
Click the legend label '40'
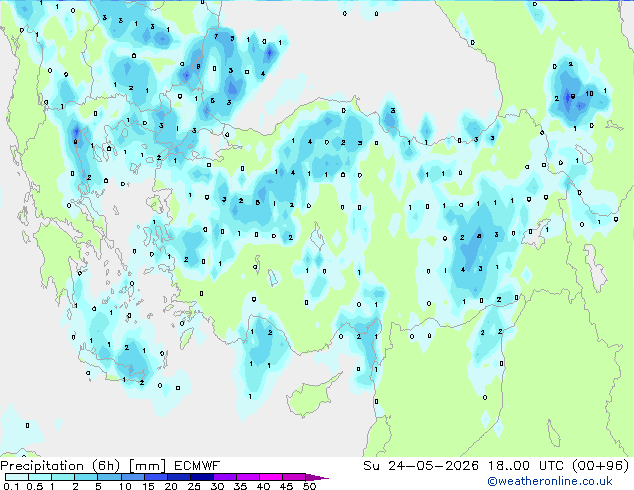tap(264, 486)
